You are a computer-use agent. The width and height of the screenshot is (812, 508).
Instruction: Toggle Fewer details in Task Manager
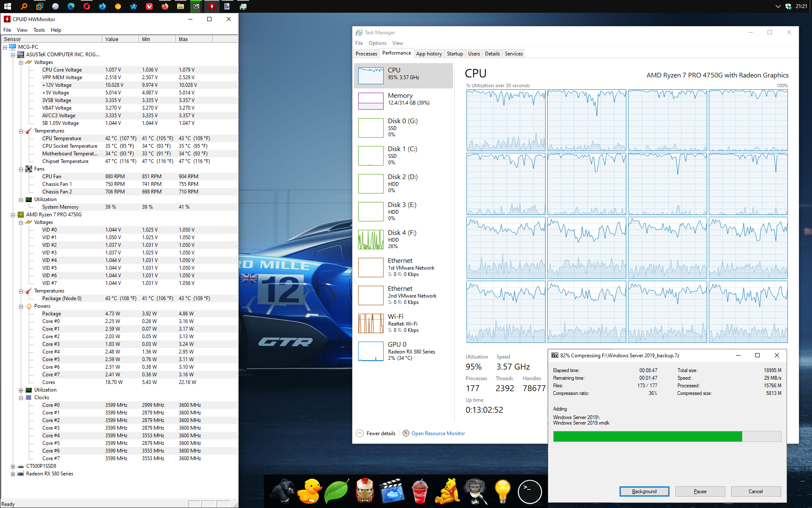(x=376, y=433)
